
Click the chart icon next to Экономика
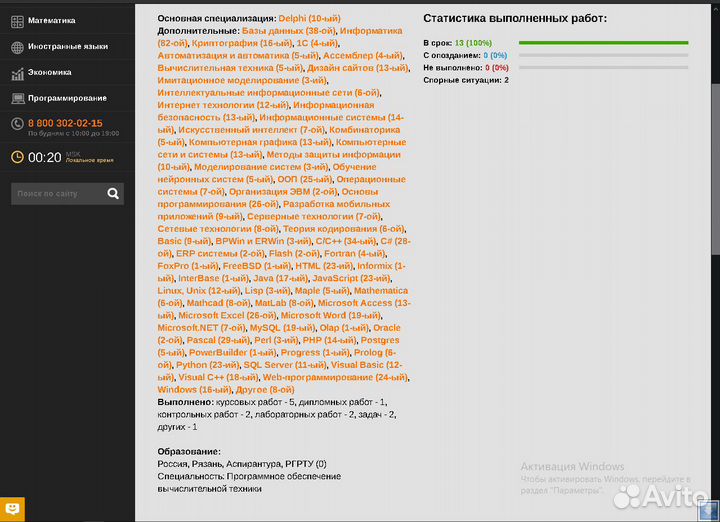point(18,73)
